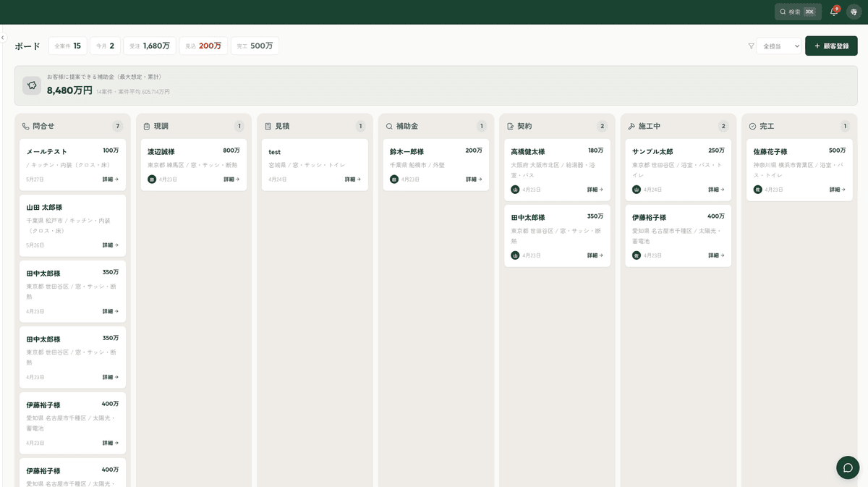This screenshot has width=868, height=487.
Task: Select the 山田 太郎様 card title
Action: coord(44,208)
